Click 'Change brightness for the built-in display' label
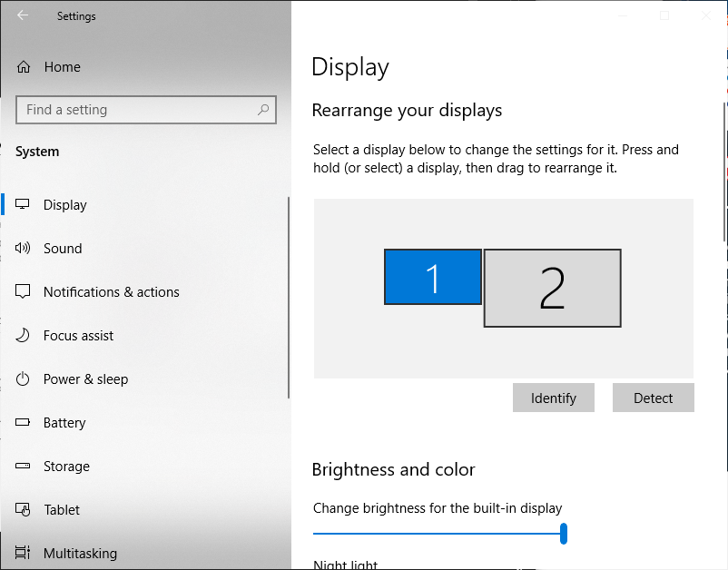 coord(438,508)
